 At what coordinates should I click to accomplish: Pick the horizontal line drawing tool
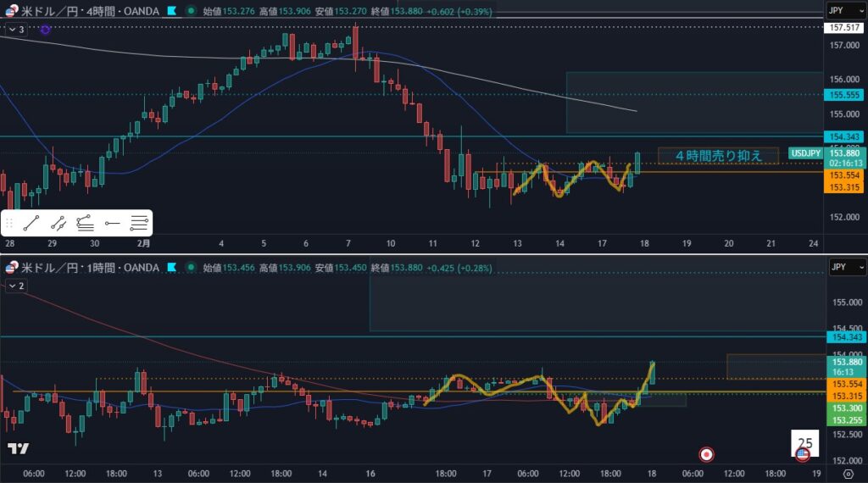pyautogui.click(x=113, y=224)
